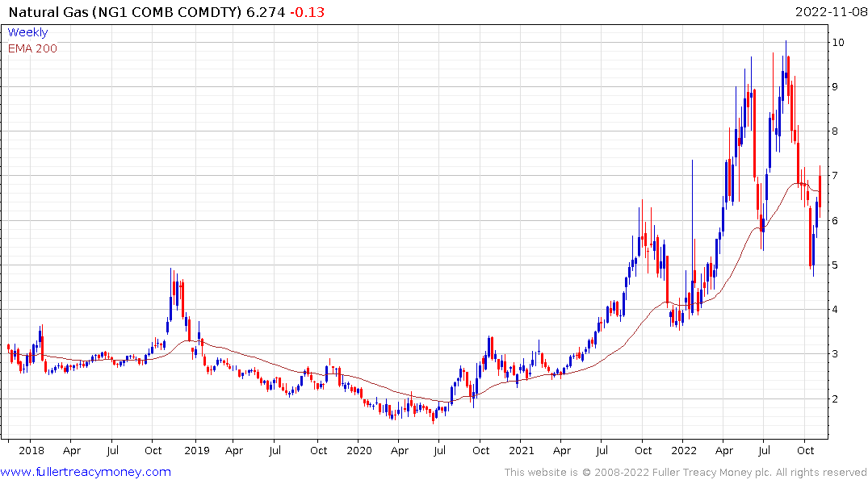Select the price axis label 7
Viewport: 868px width, 484px height.
(836, 176)
